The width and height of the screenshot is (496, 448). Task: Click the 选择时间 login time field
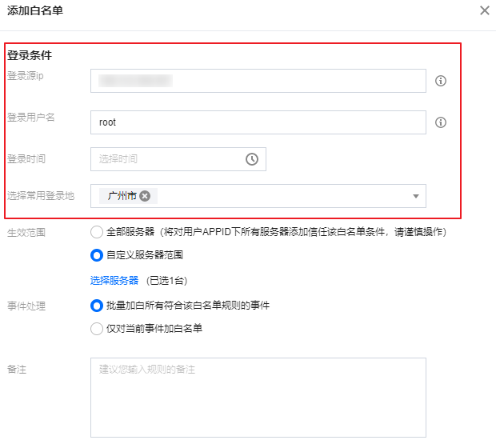click(168, 159)
